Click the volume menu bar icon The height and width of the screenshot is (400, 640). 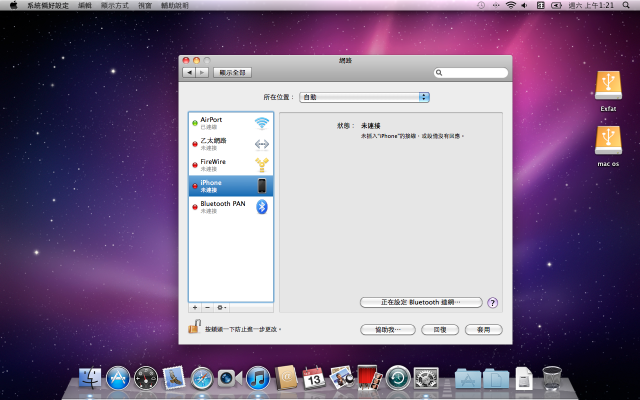tap(524, 5)
